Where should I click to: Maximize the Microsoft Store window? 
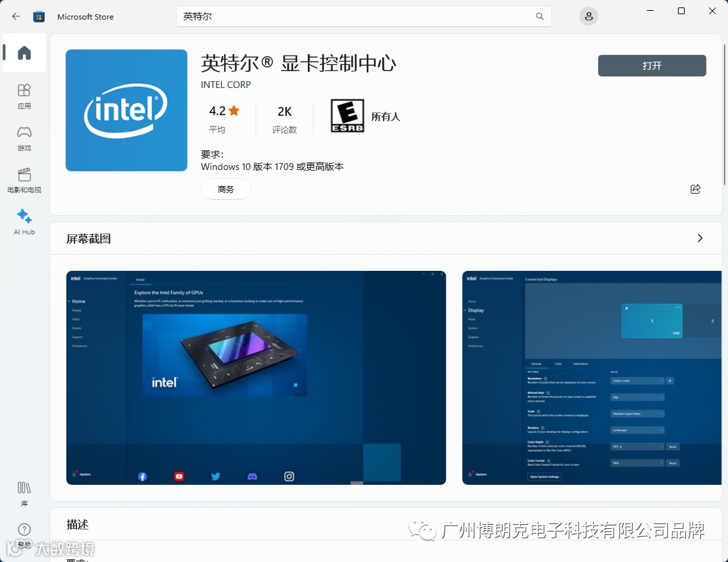pos(681,11)
